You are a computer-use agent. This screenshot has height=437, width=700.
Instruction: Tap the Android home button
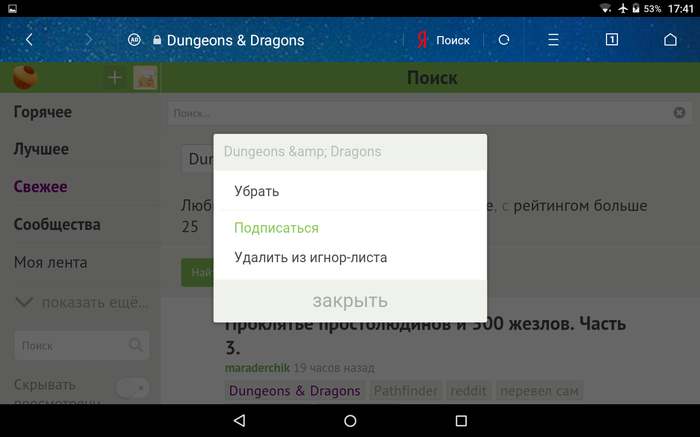[x=350, y=421]
